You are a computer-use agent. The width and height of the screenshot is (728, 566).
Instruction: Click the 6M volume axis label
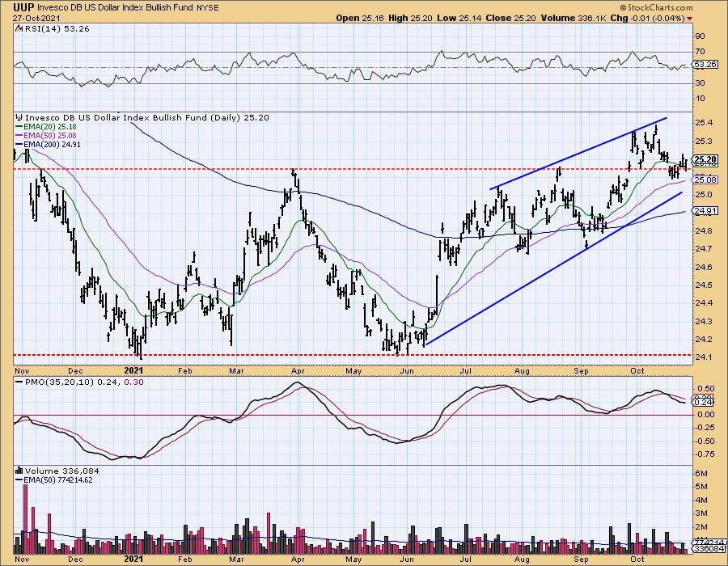point(700,474)
